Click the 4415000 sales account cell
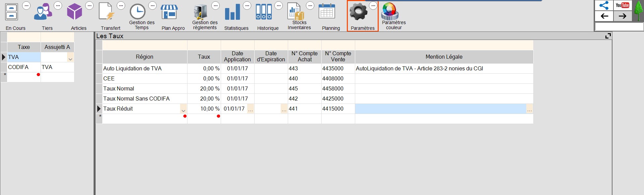 [x=338, y=109]
